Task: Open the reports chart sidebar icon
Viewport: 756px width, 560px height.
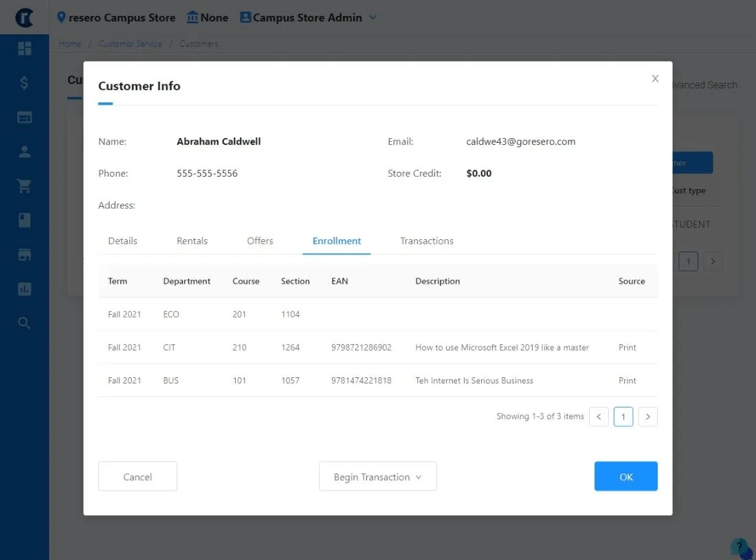Action: point(24,289)
